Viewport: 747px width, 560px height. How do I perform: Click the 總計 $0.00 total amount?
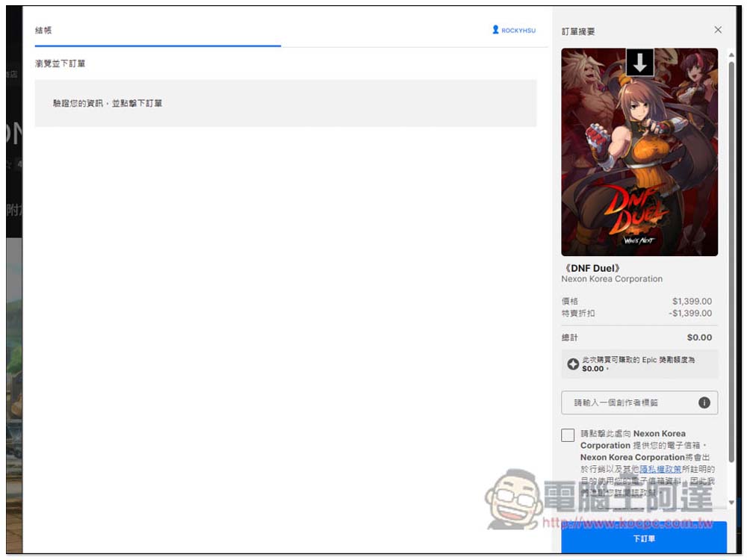(699, 337)
